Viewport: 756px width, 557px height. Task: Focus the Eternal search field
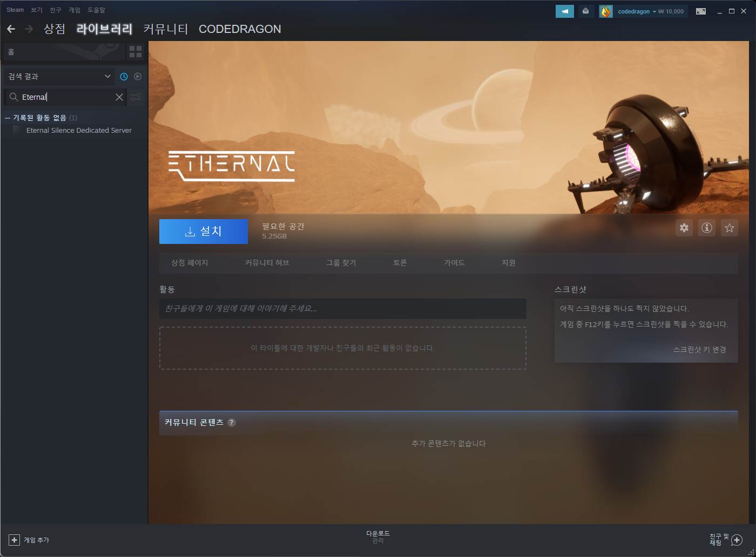66,97
